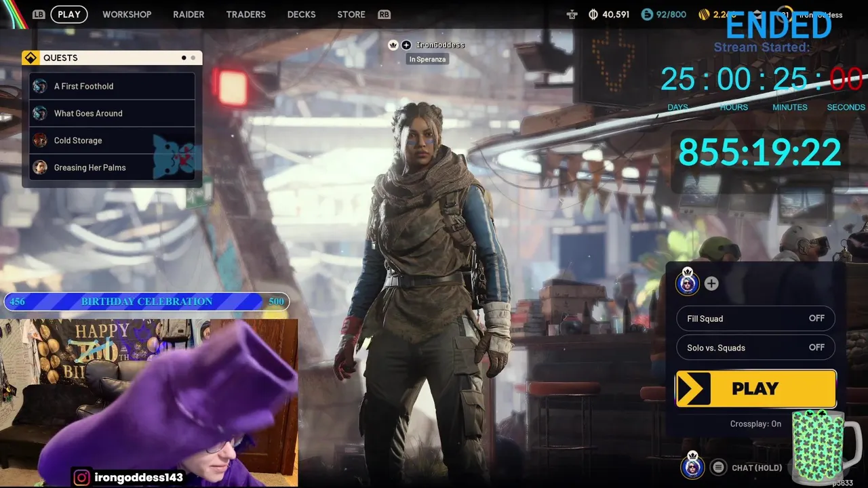This screenshot has width=868, height=488.
Task: Click the Cold Storage quest-giver portrait
Action: [x=40, y=140]
